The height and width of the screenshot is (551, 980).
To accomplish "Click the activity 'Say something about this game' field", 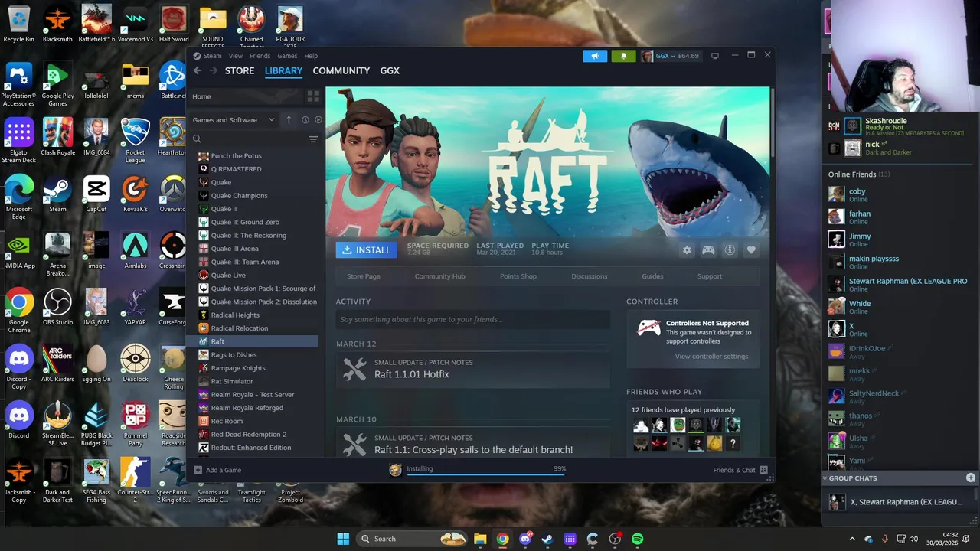I will click(x=473, y=319).
